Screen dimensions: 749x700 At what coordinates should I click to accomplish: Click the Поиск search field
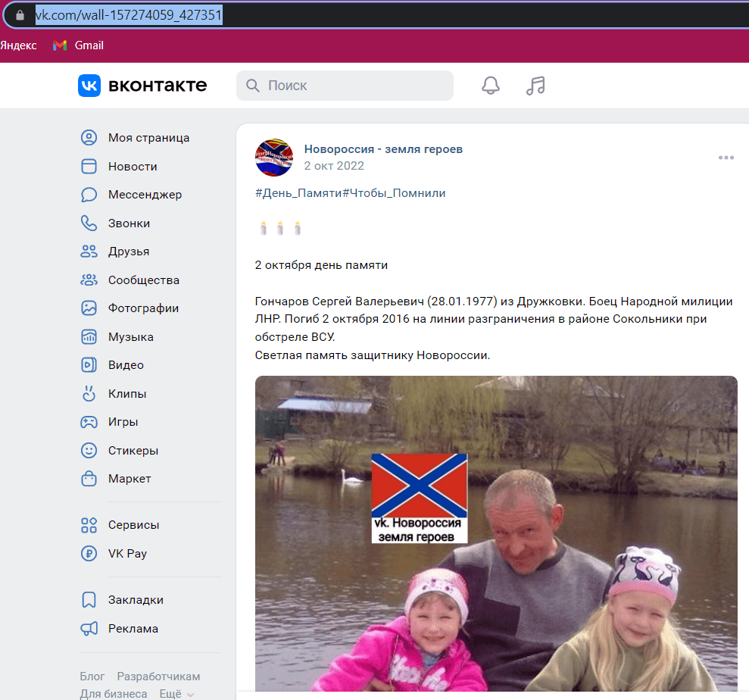click(x=345, y=86)
